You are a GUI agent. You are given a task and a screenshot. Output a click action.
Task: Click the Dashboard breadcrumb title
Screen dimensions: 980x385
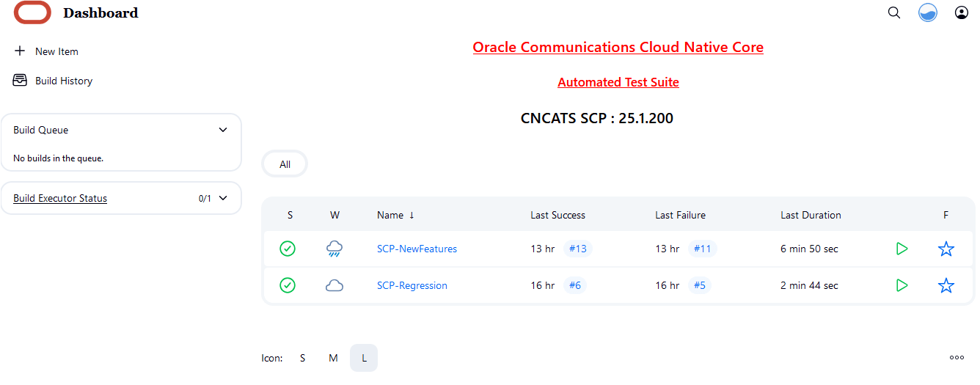(x=100, y=12)
